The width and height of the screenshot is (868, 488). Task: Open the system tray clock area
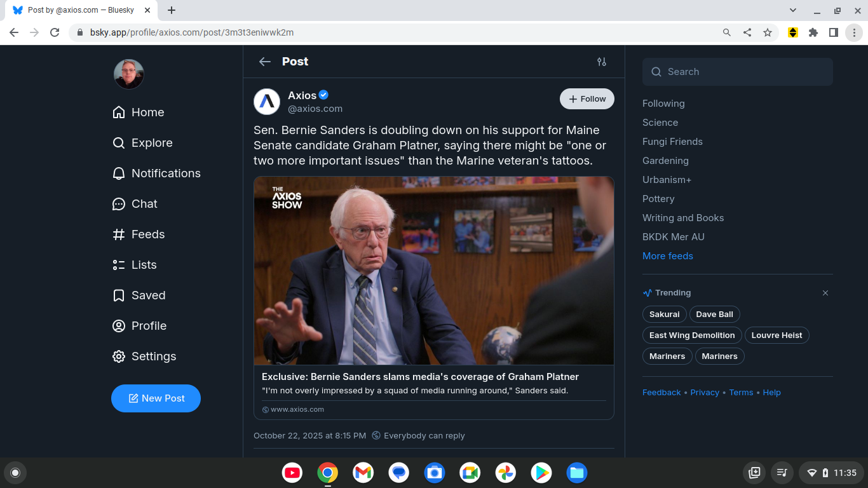point(831,473)
